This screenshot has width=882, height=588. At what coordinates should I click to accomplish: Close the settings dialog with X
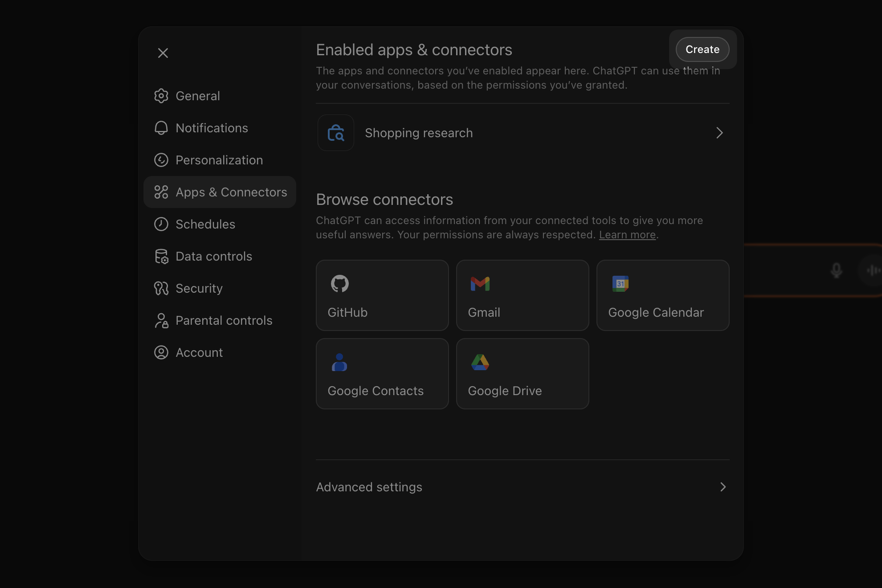tap(163, 53)
